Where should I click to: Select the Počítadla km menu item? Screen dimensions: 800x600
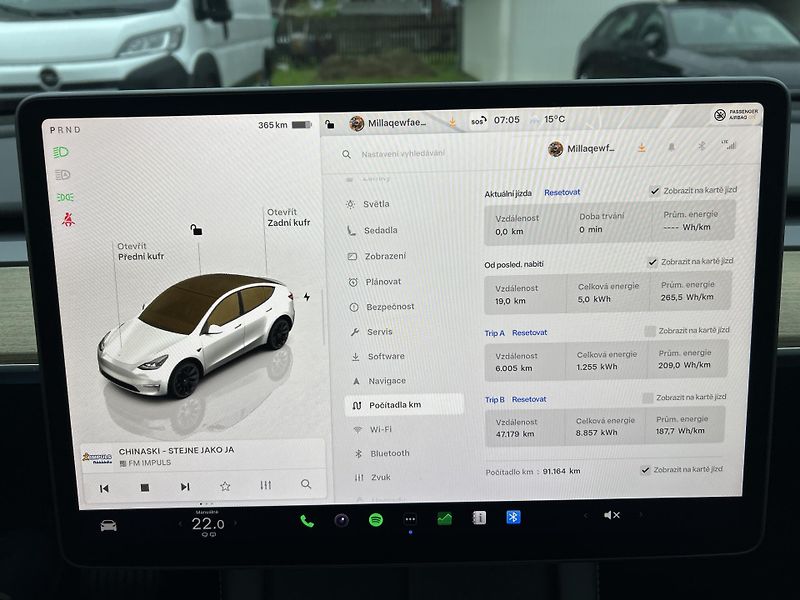[405, 405]
